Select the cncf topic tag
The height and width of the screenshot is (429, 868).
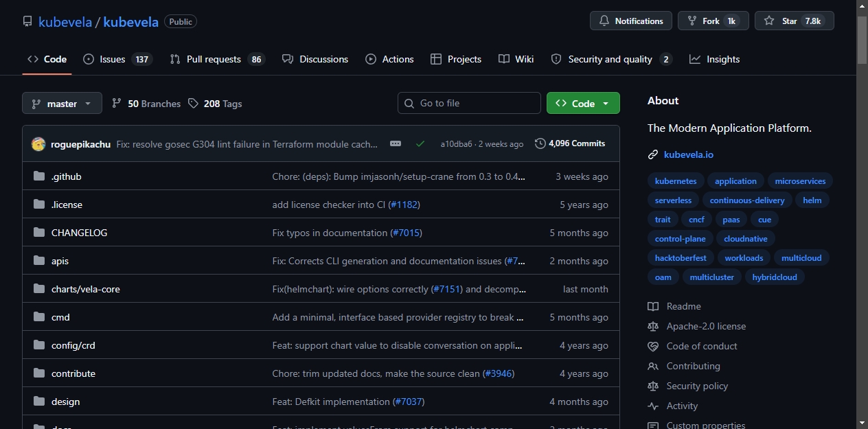pyautogui.click(x=696, y=220)
